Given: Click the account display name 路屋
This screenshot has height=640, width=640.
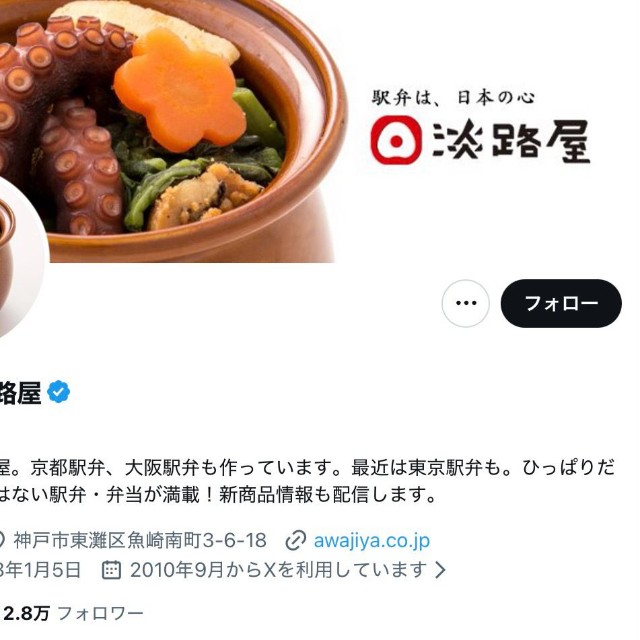Looking at the screenshot, I should [20, 393].
